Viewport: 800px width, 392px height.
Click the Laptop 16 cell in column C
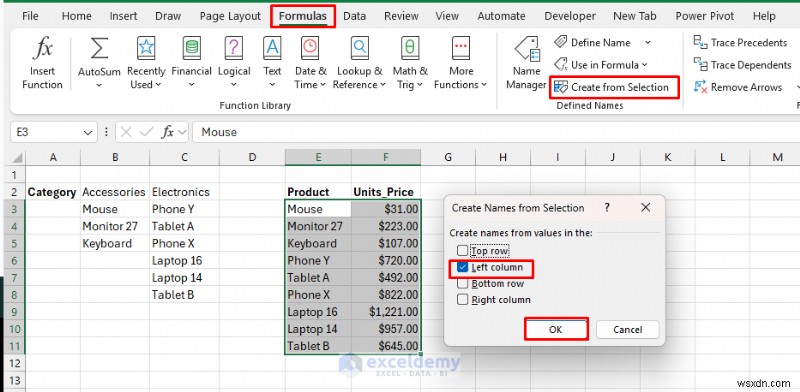click(x=184, y=260)
